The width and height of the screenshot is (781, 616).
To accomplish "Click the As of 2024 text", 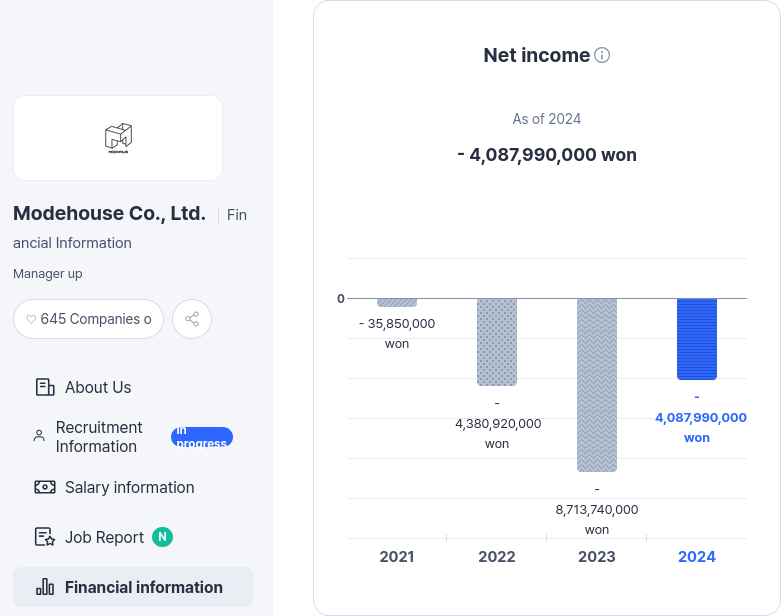I will [x=546, y=119].
